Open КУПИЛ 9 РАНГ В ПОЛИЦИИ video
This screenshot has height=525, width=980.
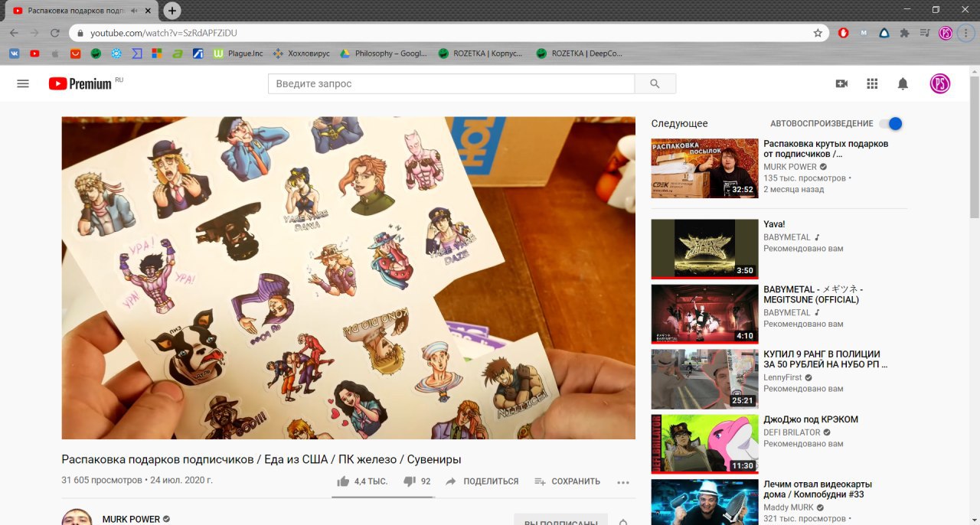tap(825, 360)
